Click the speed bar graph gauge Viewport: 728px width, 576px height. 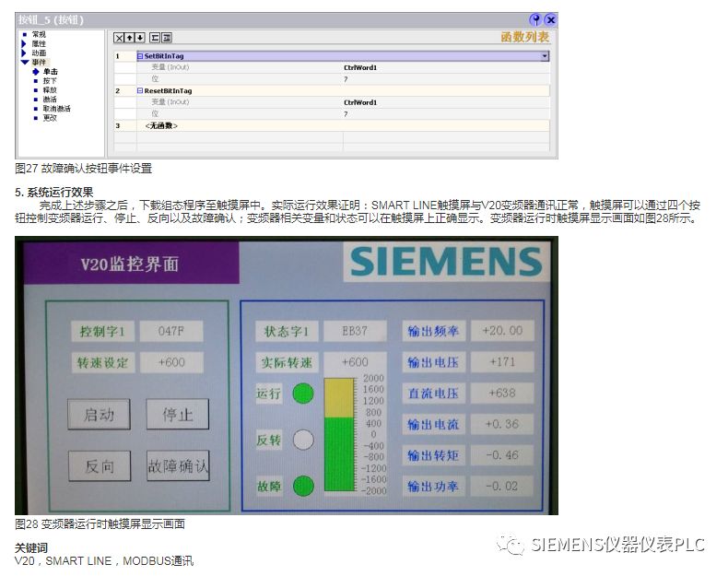pos(339,434)
